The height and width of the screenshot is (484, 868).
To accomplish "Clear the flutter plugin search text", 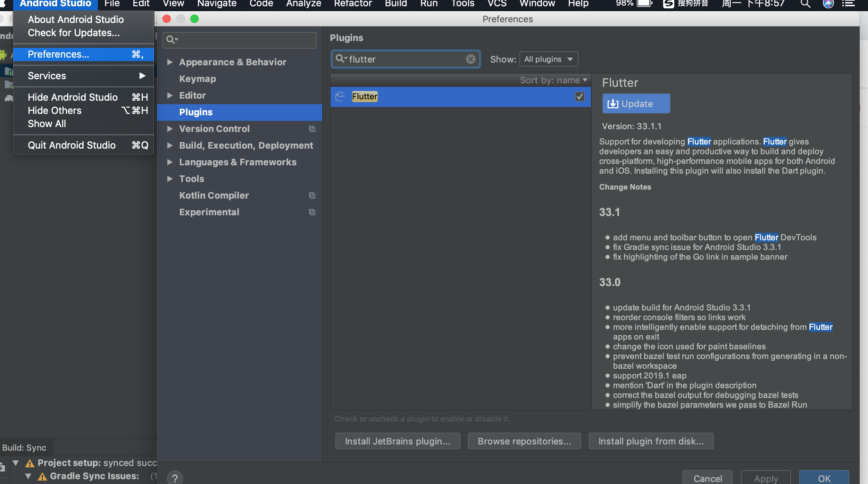I will click(470, 59).
